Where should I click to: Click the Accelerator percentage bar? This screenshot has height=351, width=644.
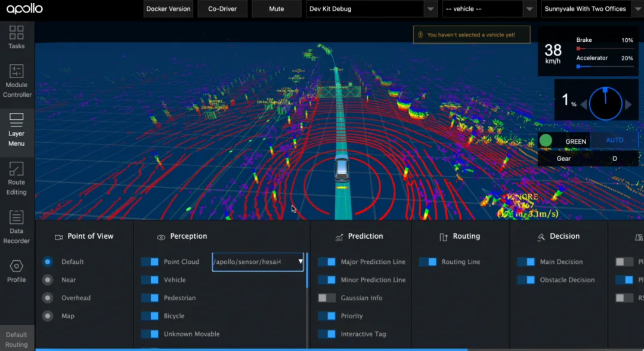605,67
